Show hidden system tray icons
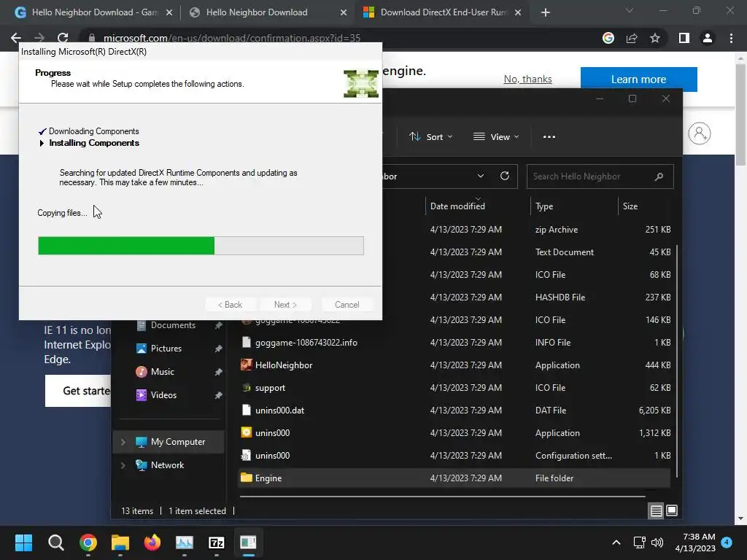This screenshot has height=560, width=747. (x=616, y=542)
